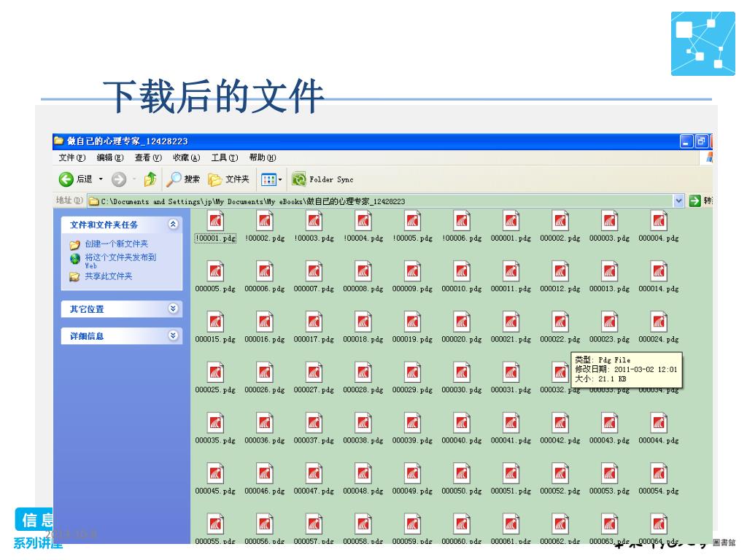This screenshot has width=747, height=560.
Task: Select file 000054.pdg icon
Action: [659, 473]
